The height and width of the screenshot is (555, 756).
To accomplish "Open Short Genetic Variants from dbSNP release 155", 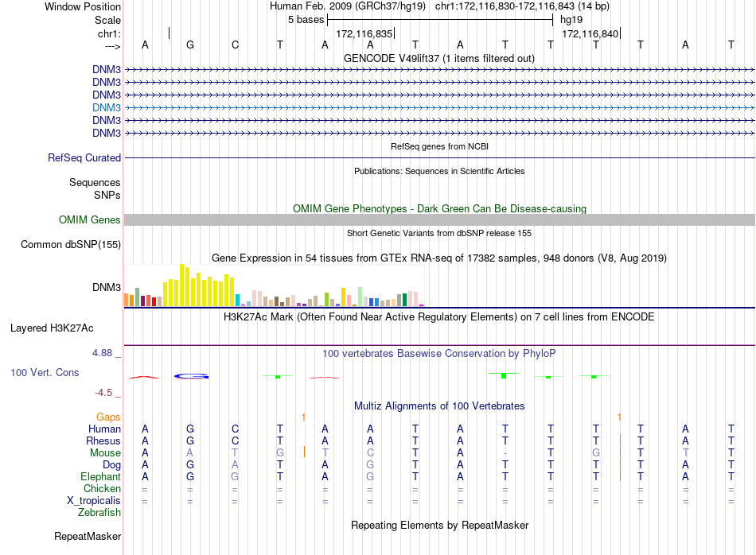I will tap(439, 233).
